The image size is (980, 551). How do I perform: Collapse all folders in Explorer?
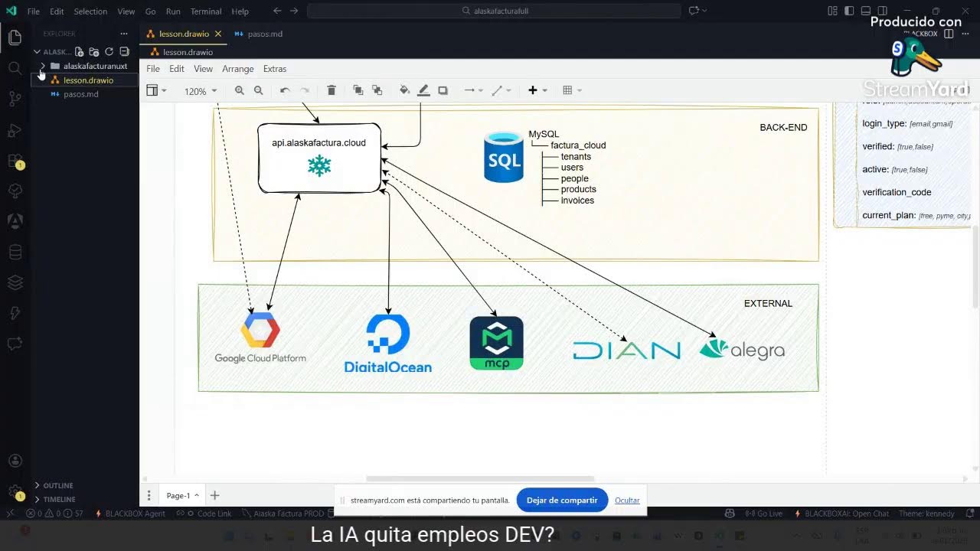point(124,51)
